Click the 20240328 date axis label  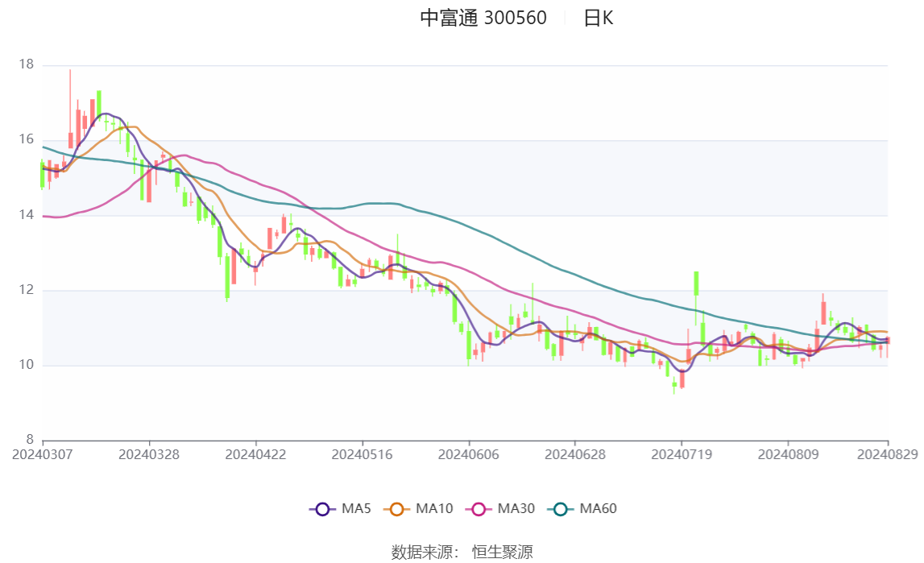pyautogui.click(x=149, y=454)
